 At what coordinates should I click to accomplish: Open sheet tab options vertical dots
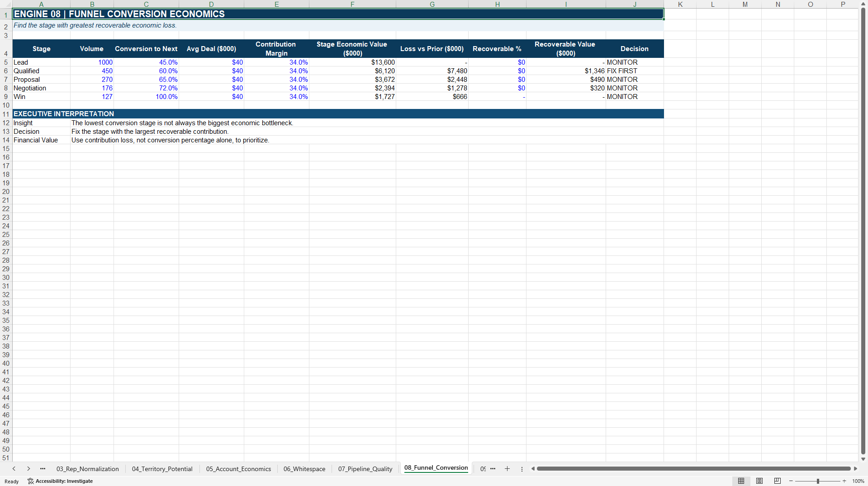click(x=522, y=469)
